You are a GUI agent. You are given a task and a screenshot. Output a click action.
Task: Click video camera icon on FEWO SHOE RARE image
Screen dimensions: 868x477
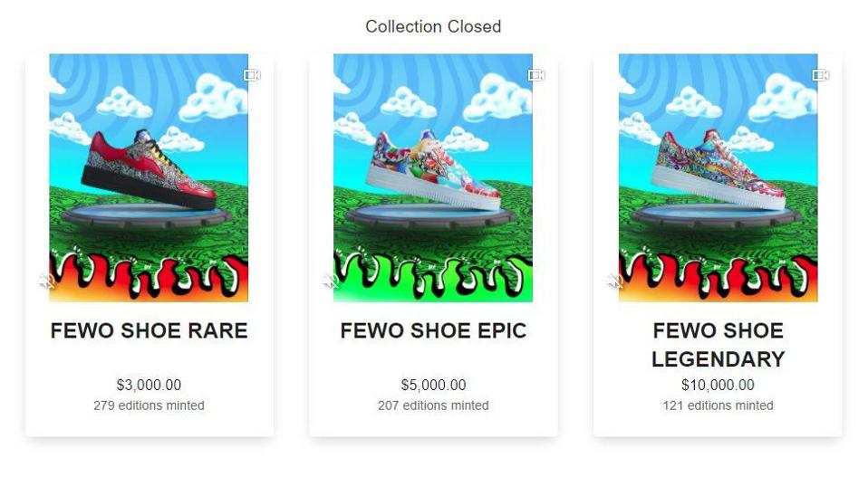click(x=252, y=74)
